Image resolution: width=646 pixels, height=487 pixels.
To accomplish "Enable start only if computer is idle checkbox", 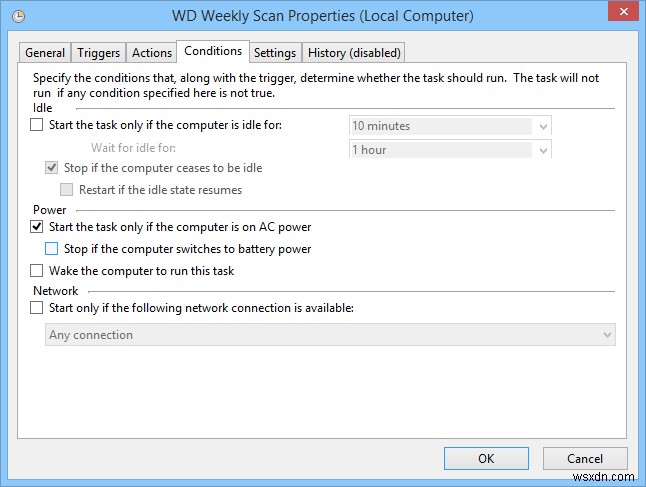I will coord(37,124).
